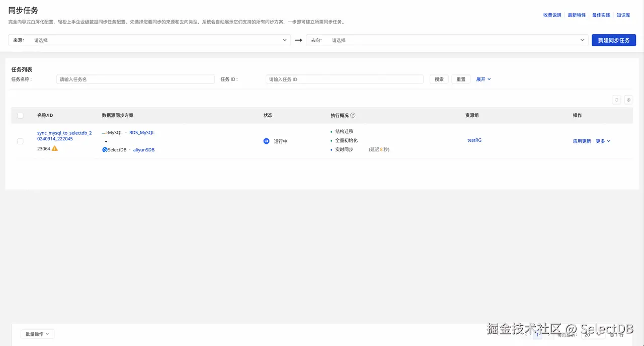Open the 批量操作 batch operations dropdown
Image resolution: width=644 pixels, height=346 pixels.
click(37, 334)
